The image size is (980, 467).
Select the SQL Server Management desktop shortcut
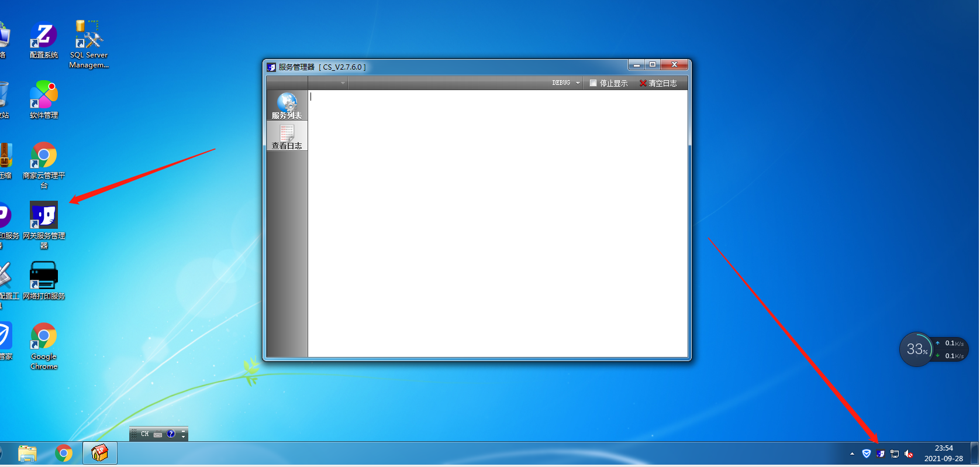89,44
